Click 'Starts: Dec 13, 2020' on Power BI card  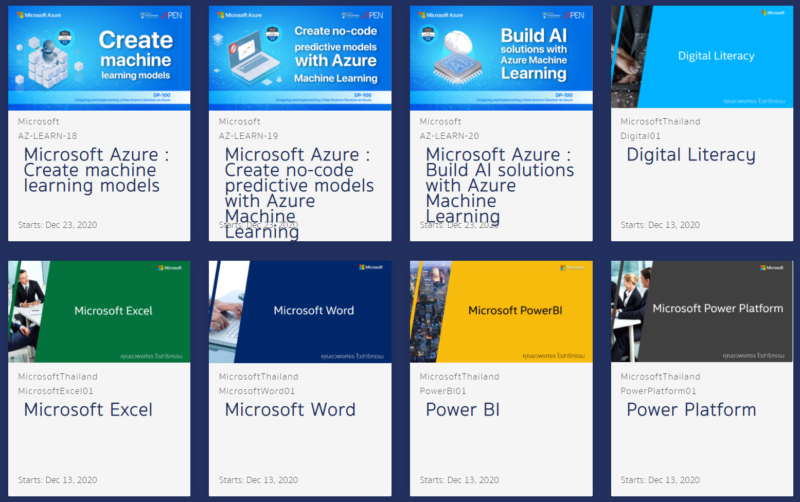click(x=459, y=480)
